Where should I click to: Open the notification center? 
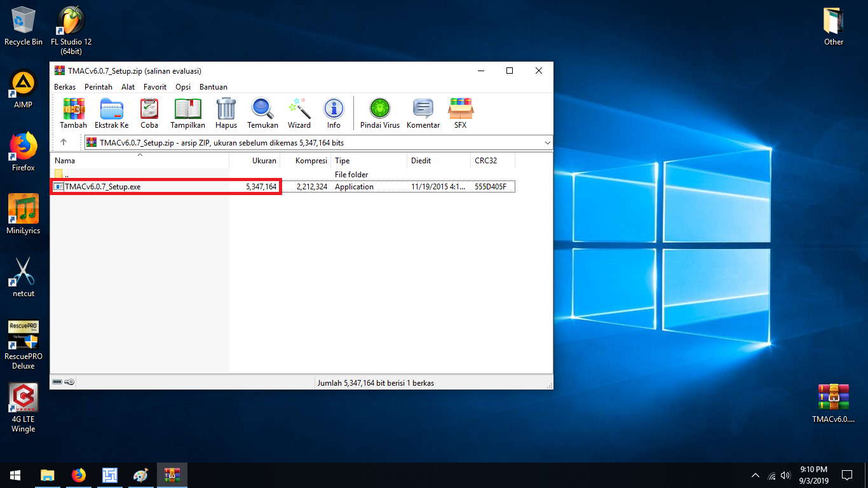(846, 475)
